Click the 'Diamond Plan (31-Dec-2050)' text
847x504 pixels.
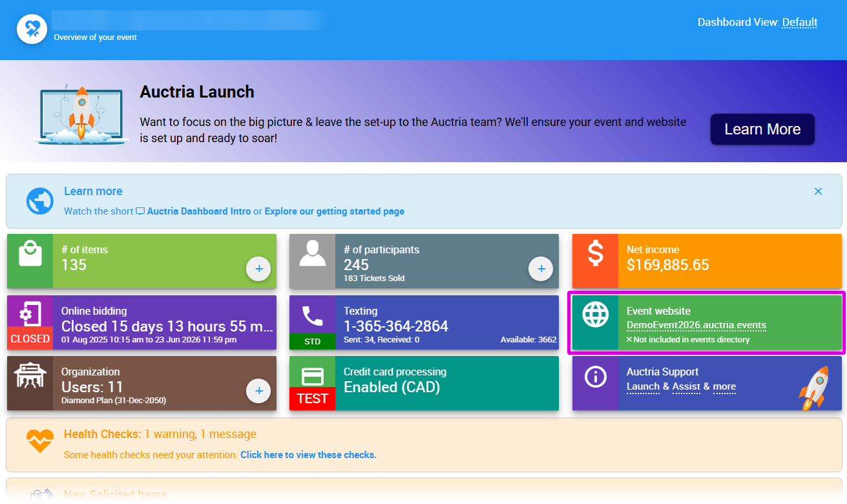tap(114, 401)
